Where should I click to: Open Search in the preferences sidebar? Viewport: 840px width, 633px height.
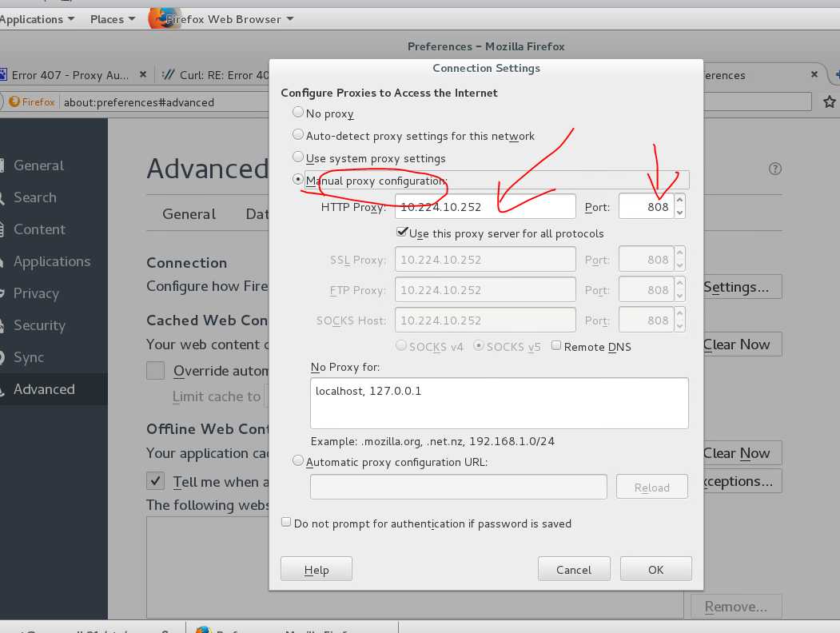point(35,197)
